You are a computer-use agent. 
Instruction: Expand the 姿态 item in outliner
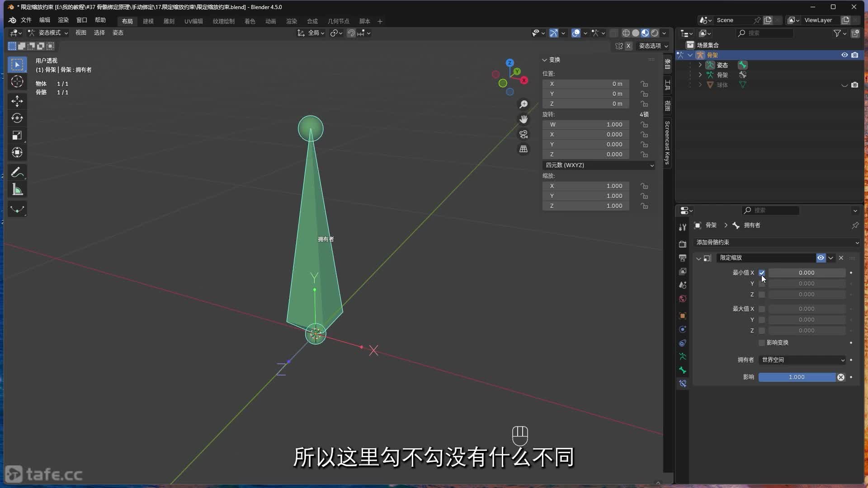700,65
